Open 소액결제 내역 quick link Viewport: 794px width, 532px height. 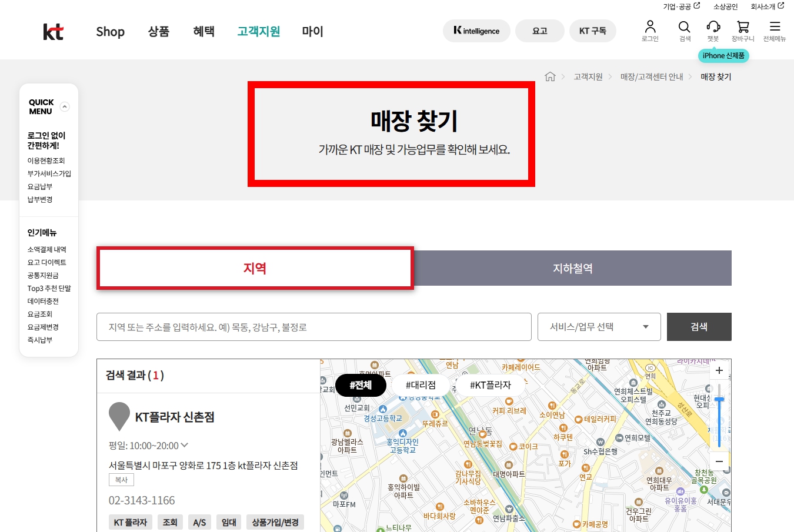click(46, 249)
